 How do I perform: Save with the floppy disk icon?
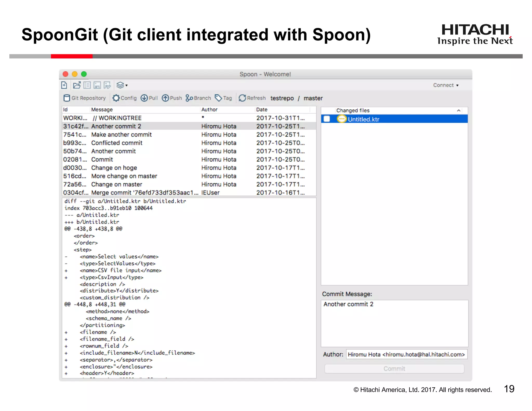point(97,85)
